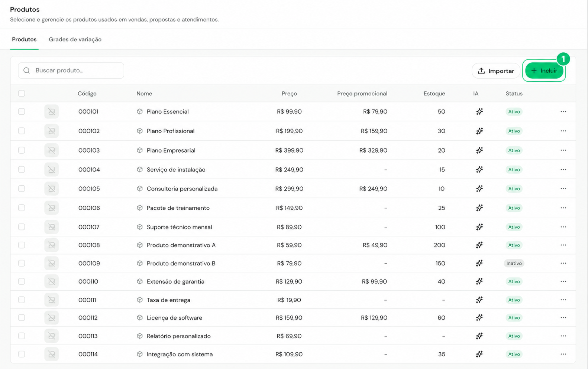Click the image placeholder for product 000101
Screen dimensions: 588x369
(x=52, y=111)
